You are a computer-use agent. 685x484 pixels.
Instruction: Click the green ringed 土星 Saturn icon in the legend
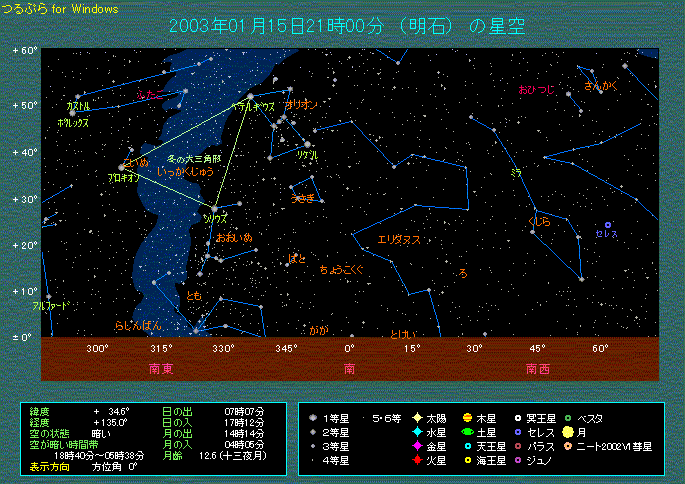pyautogui.click(x=467, y=432)
